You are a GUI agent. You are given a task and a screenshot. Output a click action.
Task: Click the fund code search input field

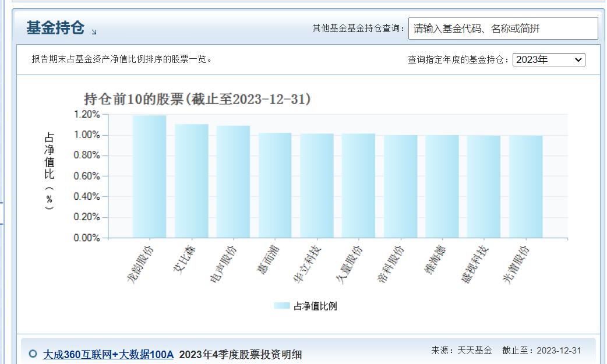[503, 29]
